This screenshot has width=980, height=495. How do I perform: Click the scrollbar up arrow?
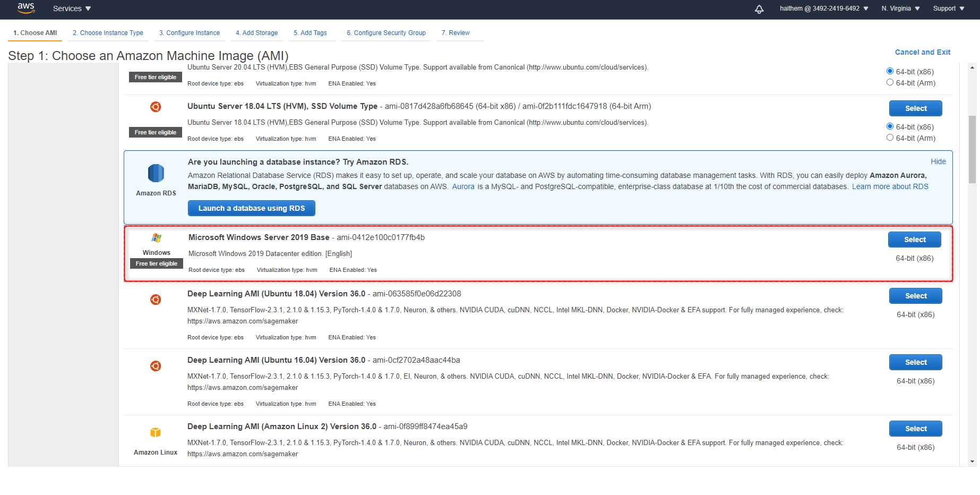point(972,67)
